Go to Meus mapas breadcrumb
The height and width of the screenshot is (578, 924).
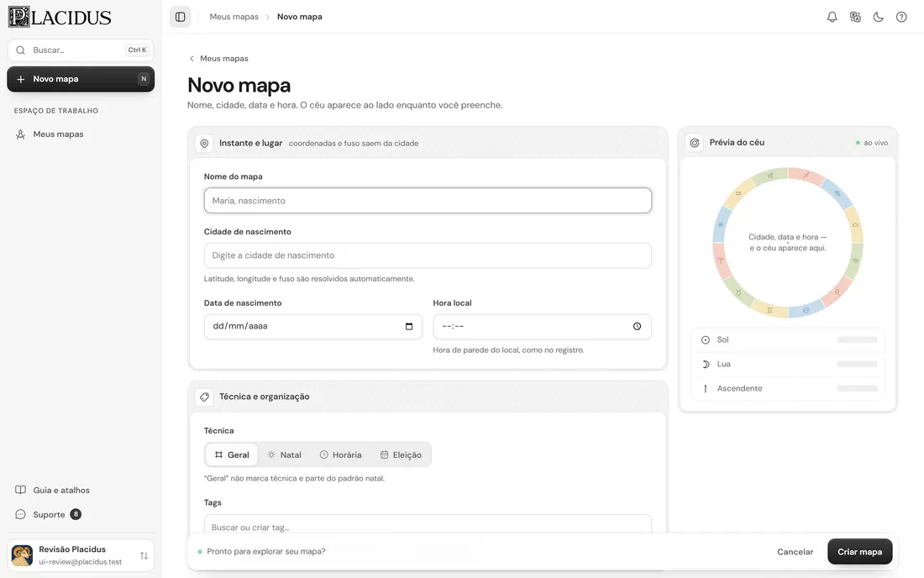pos(234,17)
